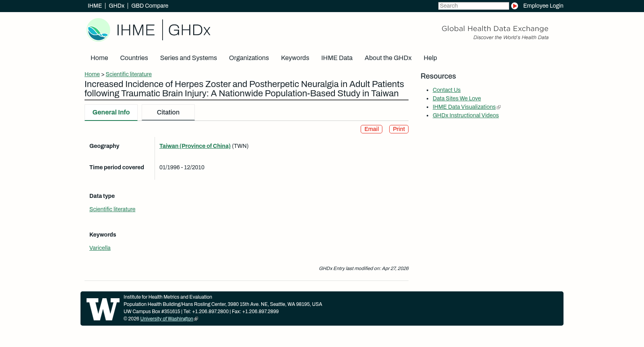Open the Help menu

pos(430,58)
